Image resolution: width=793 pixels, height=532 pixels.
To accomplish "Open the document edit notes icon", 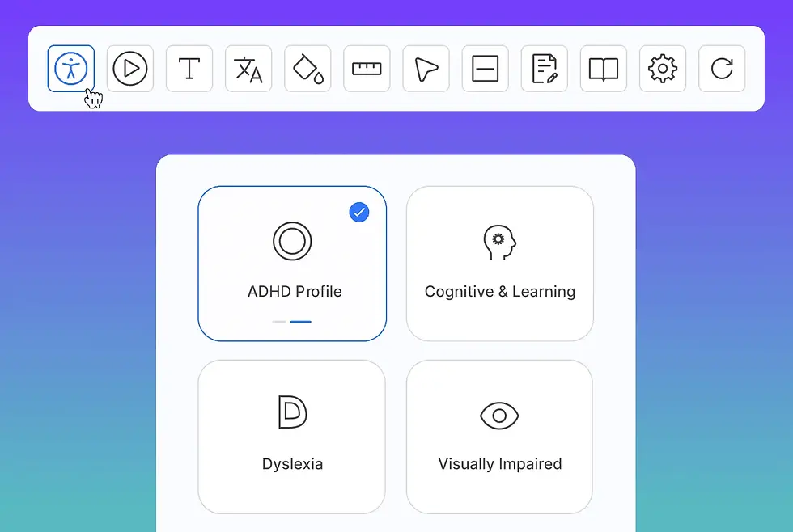I will (x=544, y=69).
